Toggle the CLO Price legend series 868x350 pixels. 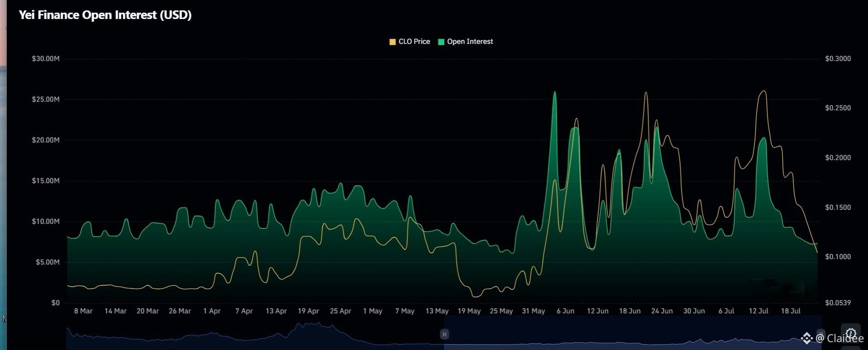[410, 42]
